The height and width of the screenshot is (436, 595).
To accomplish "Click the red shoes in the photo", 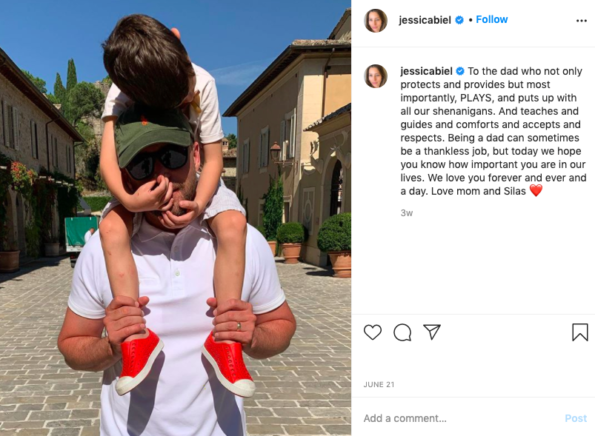I will 185,362.
